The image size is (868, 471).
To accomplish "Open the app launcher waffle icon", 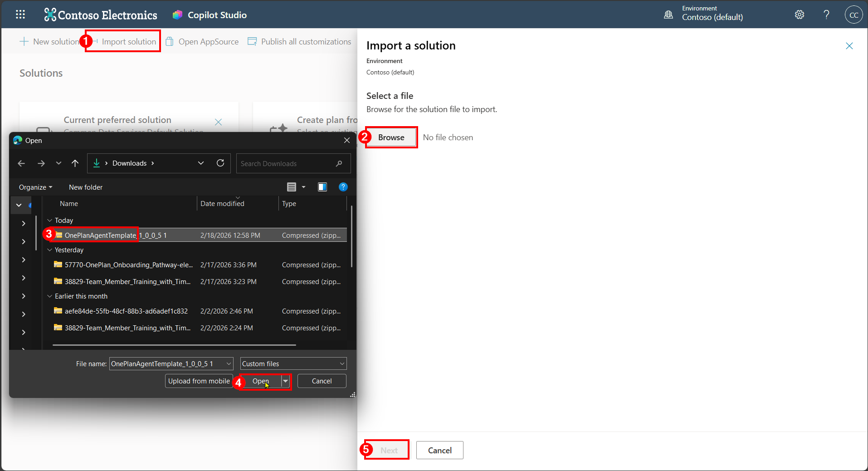I will coord(20,15).
